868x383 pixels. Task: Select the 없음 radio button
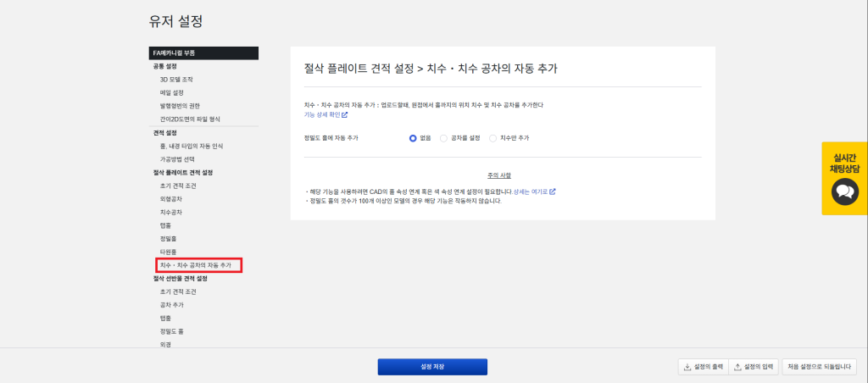point(413,137)
